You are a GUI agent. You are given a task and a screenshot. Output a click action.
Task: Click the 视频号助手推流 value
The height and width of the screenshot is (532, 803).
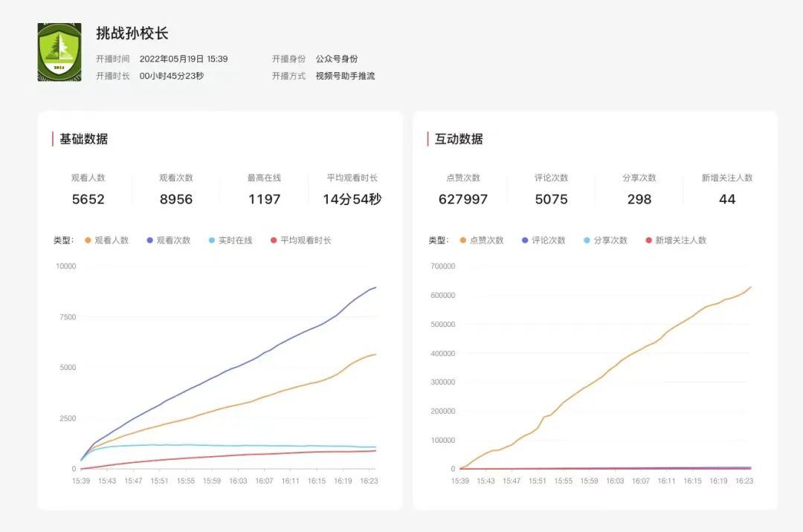click(345, 76)
